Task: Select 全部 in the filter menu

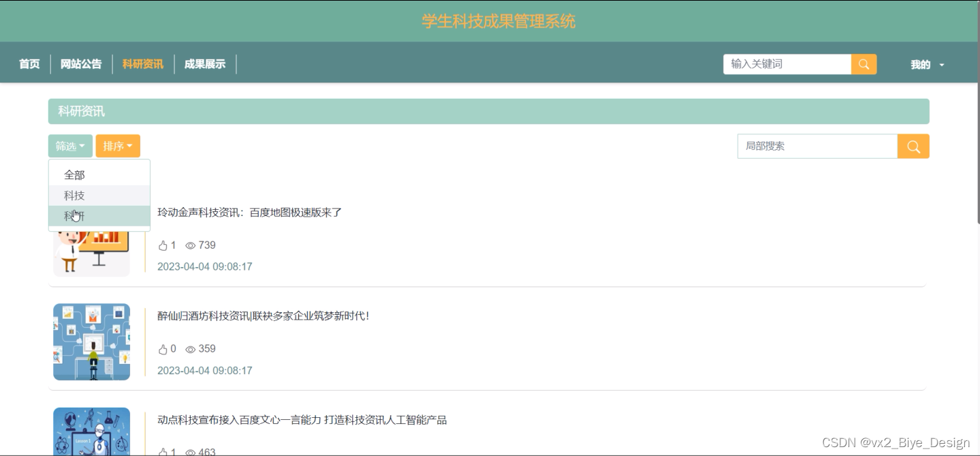Action: (99, 175)
